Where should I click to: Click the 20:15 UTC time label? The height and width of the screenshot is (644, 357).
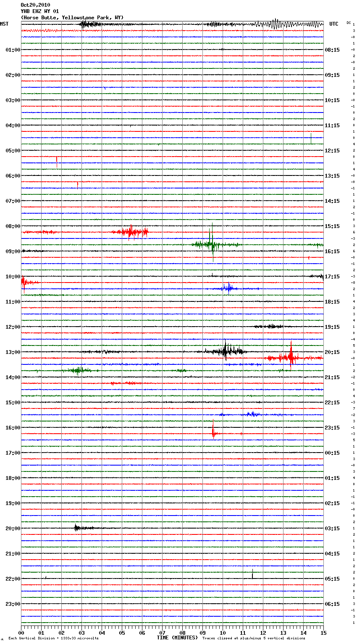[332, 352]
